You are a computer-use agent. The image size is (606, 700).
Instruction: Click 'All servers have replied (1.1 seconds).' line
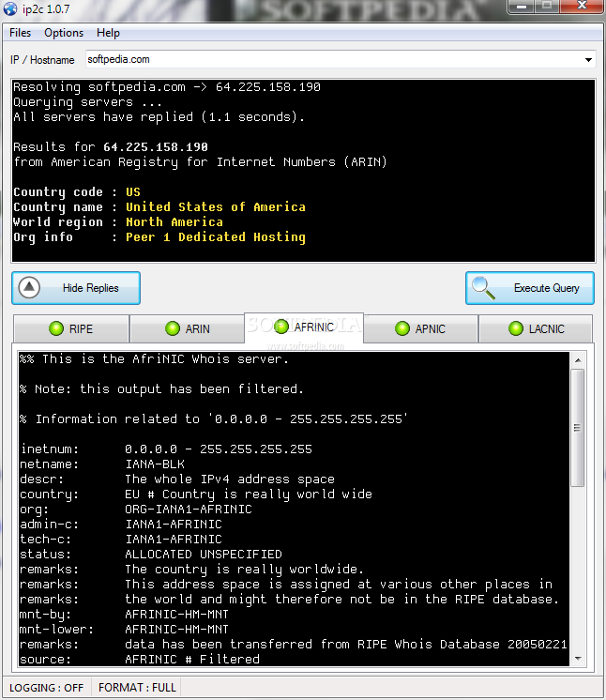[159, 117]
